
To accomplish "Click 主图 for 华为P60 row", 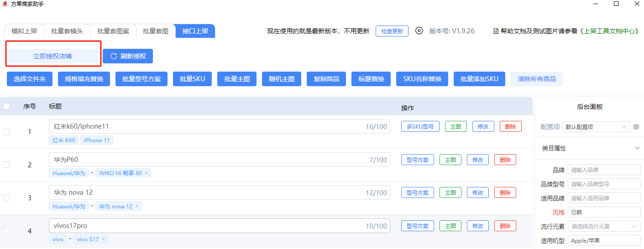I will pyautogui.click(x=450, y=160).
